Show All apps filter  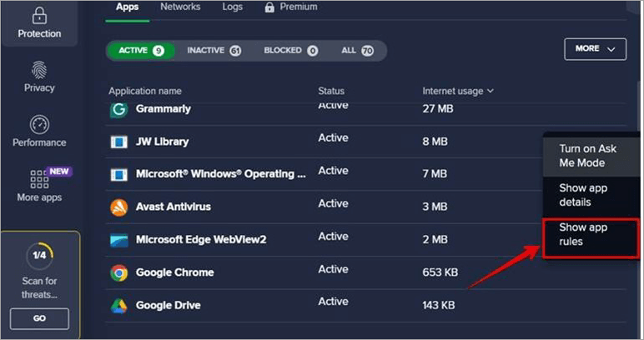[x=356, y=50]
